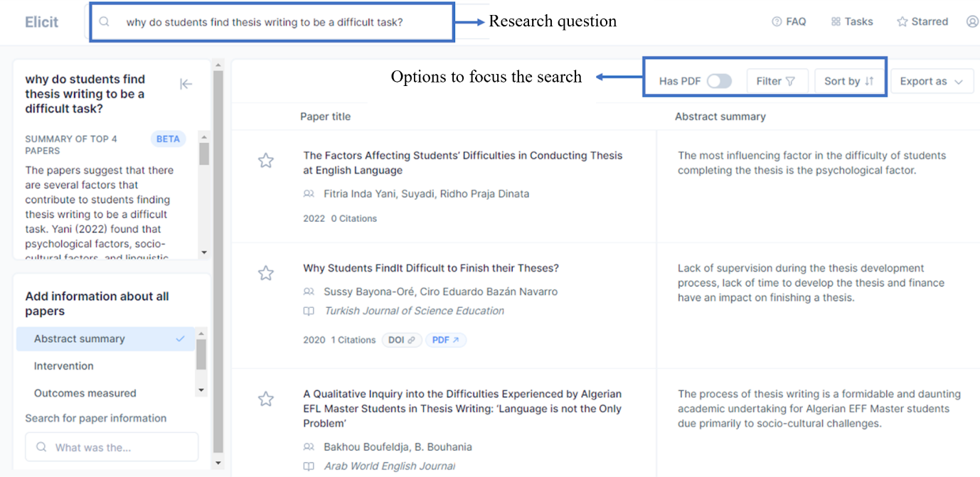The height and width of the screenshot is (477, 980).
Task: Open the PDF badge for the 2020 paper
Action: [445, 340]
